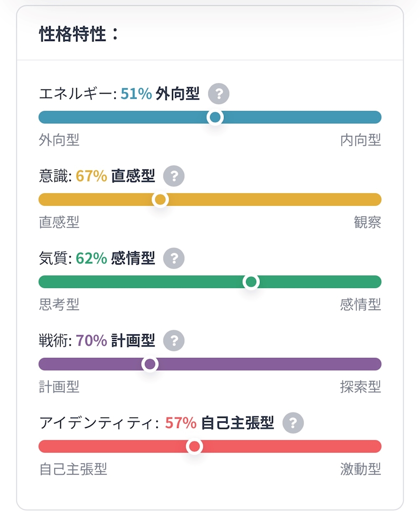Click the help icon next to アイデンティティ 自己主張型
The height and width of the screenshot is (513, 420).
(293, 423)
